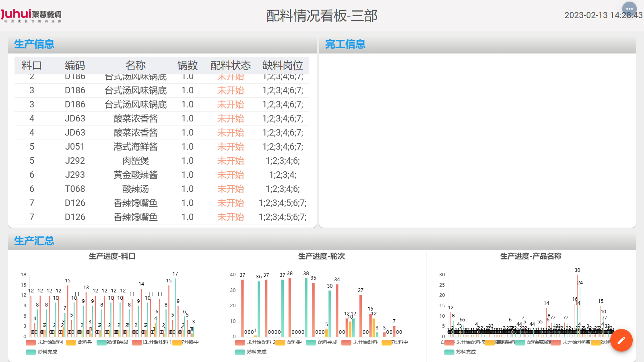
Task: Click the 未开始 status for 肉蟹煲
Action: pos(231,161)
